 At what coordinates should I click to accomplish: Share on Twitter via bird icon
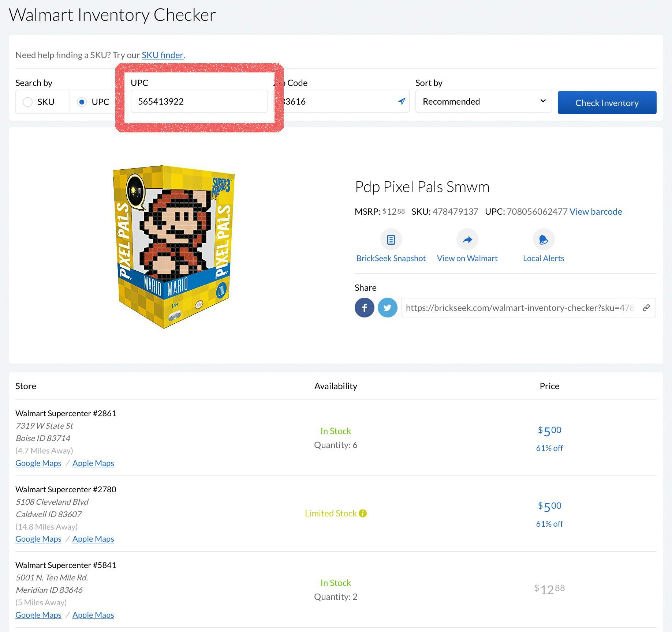(387, 308)
